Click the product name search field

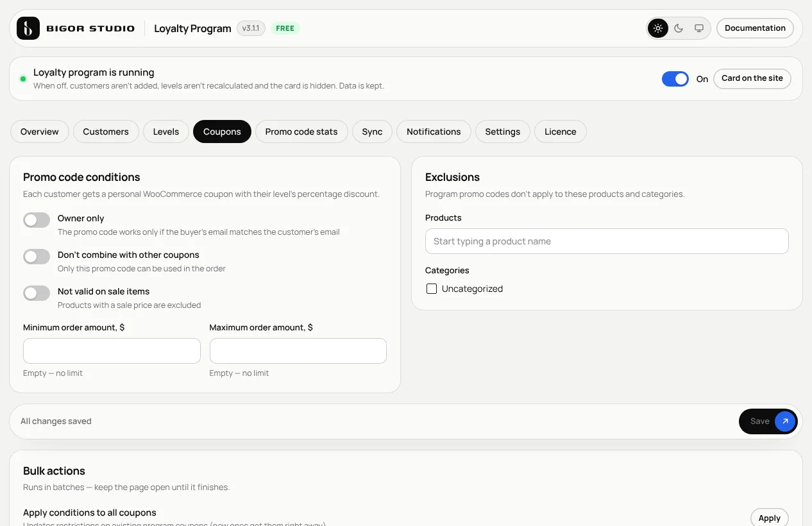(x=607, y=241)
